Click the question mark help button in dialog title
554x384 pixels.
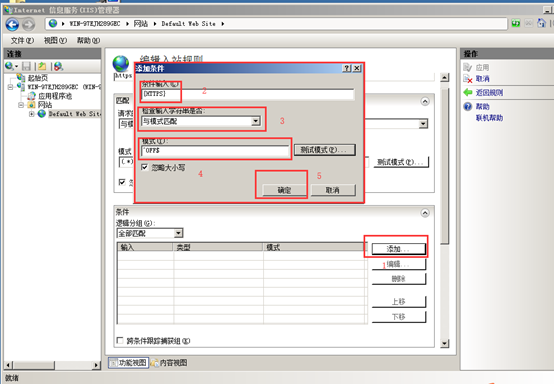coord(347,68)
